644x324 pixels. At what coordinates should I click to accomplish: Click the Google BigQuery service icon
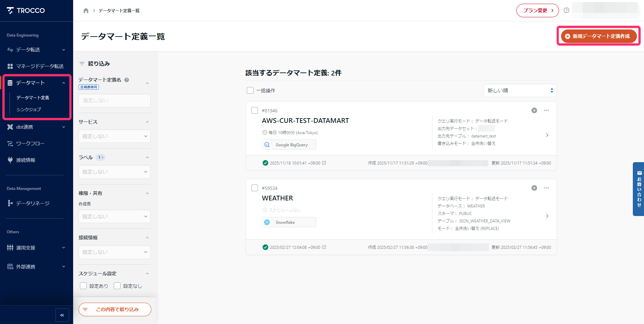[x=266, y=145]
